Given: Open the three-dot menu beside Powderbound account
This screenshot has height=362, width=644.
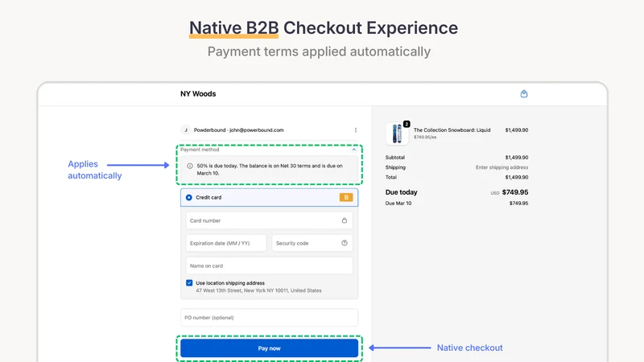Looking at the screenshot, I should (x=356, y=130).
